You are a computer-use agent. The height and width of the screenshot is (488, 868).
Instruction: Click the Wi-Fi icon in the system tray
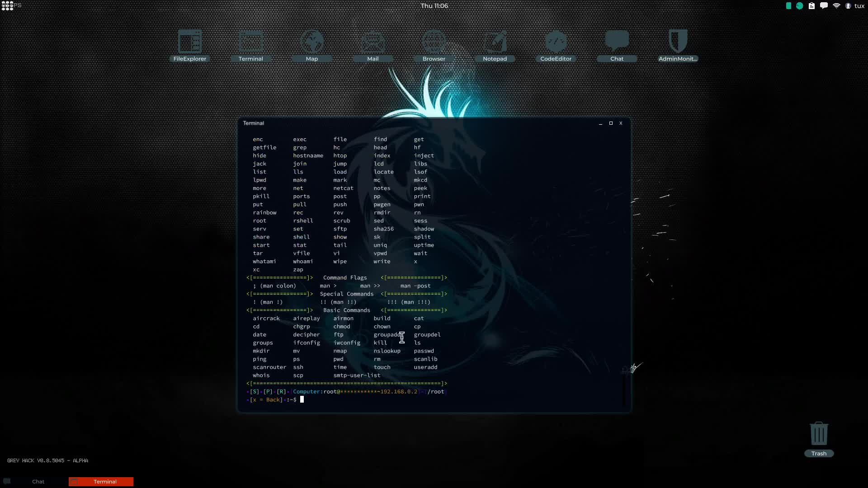837,6
